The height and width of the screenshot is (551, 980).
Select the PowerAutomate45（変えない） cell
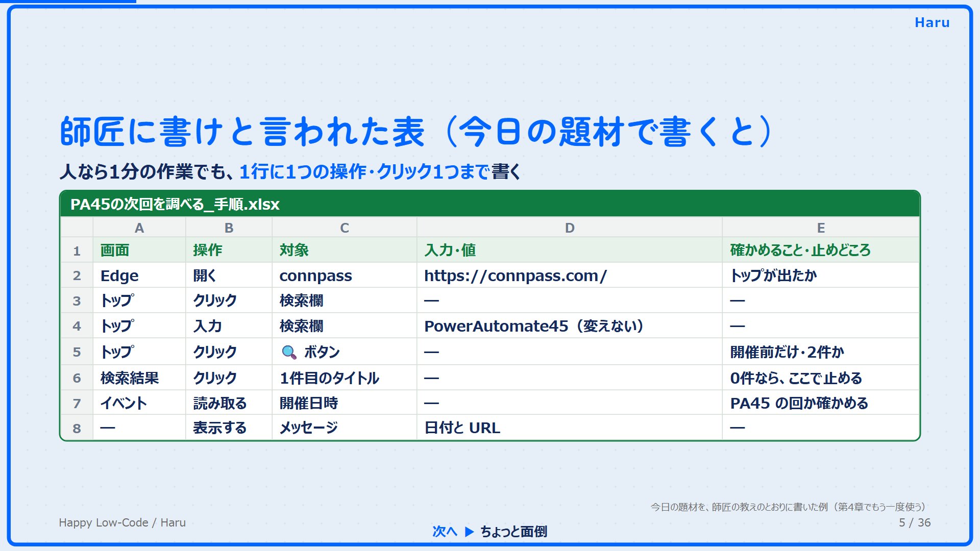point(569,326)
